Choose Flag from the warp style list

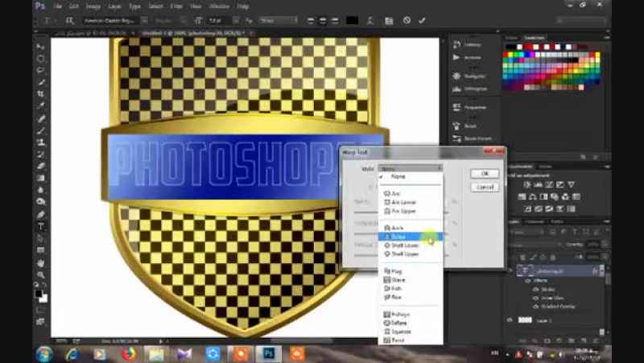point(398,271)
